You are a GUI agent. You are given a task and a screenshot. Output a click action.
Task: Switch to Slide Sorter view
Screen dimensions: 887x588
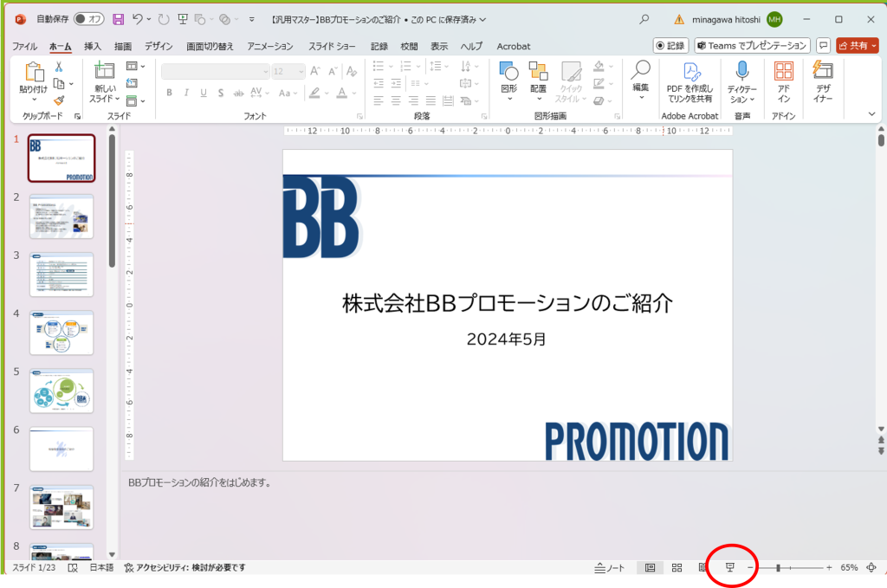tap(677, 567)
